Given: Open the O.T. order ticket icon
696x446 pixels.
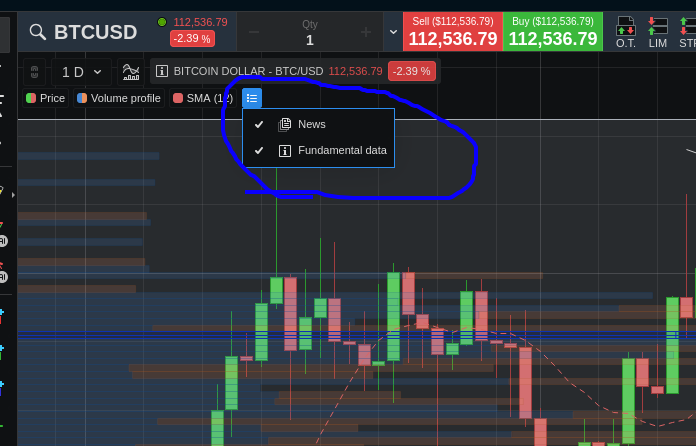Looking at the screenshot, I should [625, 32].
